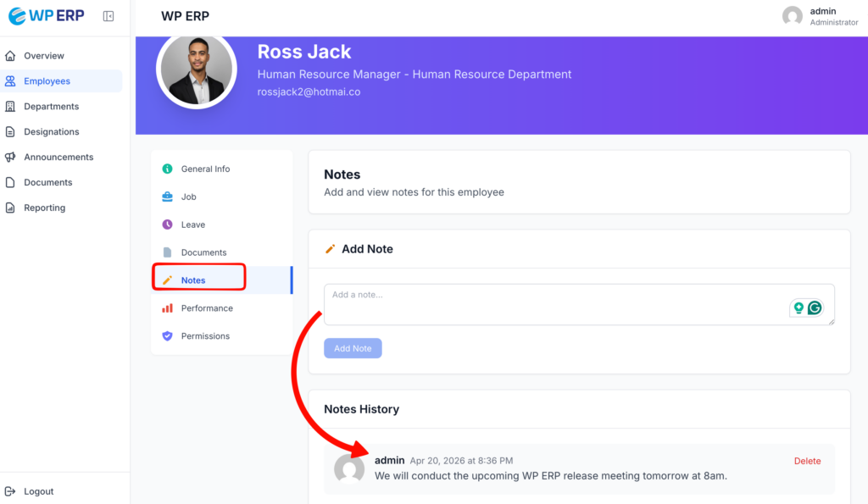The width and height of the screenshot is (868, 504).
Task: Click the Reporting sidebar icon
Action: point(10,208)
